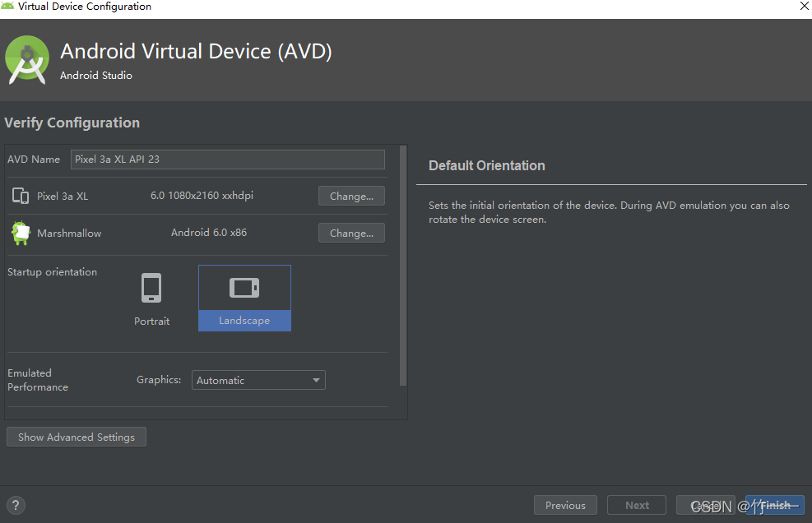Click the 'AVD Name' label
812x523 pixels.
(34, 160)
